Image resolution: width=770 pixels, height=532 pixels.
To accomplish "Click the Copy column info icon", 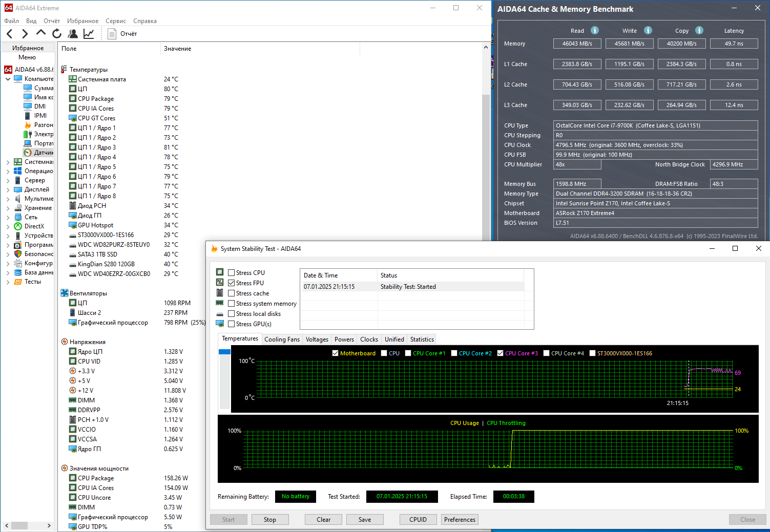I will pyautogui.click(x=699, y=30).
